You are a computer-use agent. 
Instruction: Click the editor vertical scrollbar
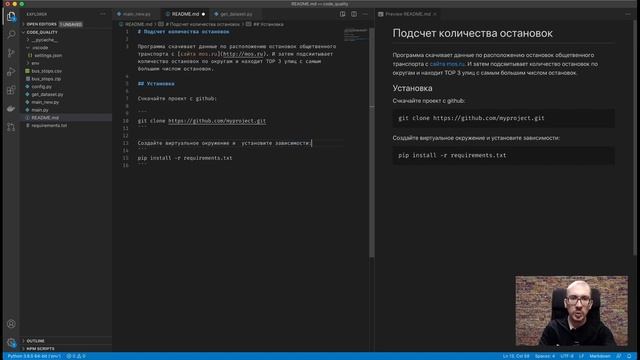pyautogui.click(x=372, y=143)
